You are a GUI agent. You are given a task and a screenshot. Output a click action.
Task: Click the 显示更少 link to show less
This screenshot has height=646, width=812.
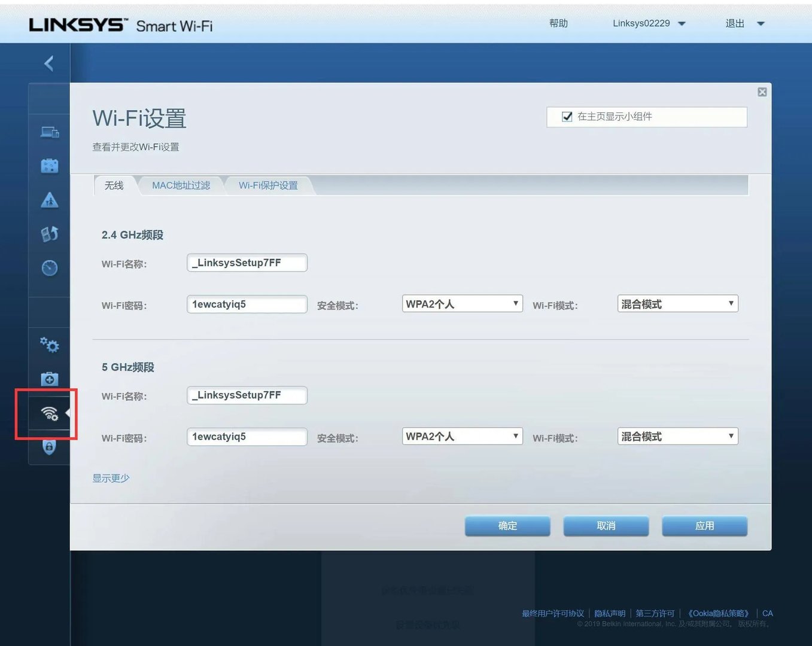111,477
